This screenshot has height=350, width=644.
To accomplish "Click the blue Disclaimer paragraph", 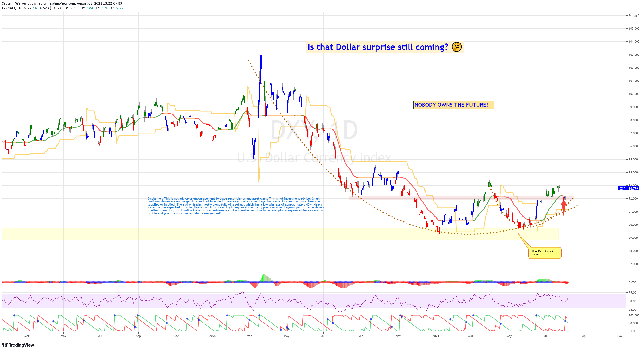I will pos(235,206).
